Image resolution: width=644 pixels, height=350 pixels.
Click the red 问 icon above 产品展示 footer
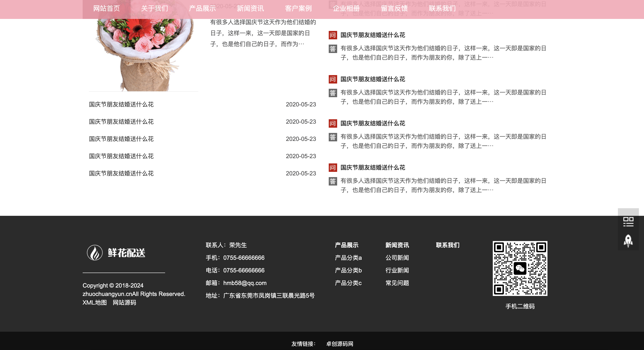coord(333,167)
